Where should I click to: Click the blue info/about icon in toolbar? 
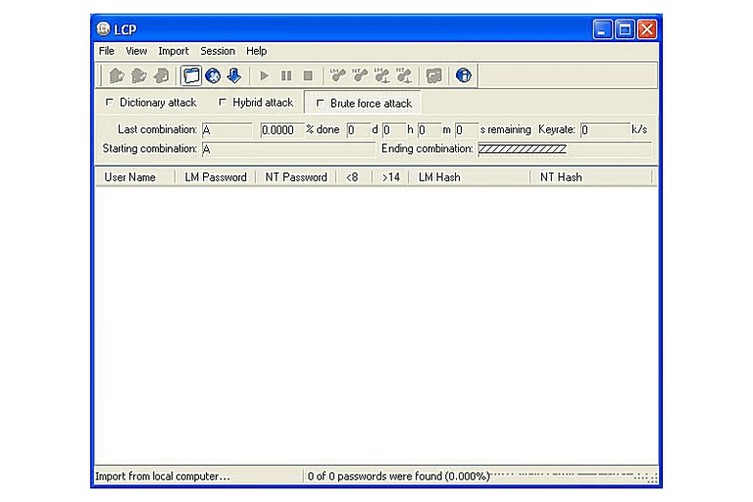(x=464, y=75)
